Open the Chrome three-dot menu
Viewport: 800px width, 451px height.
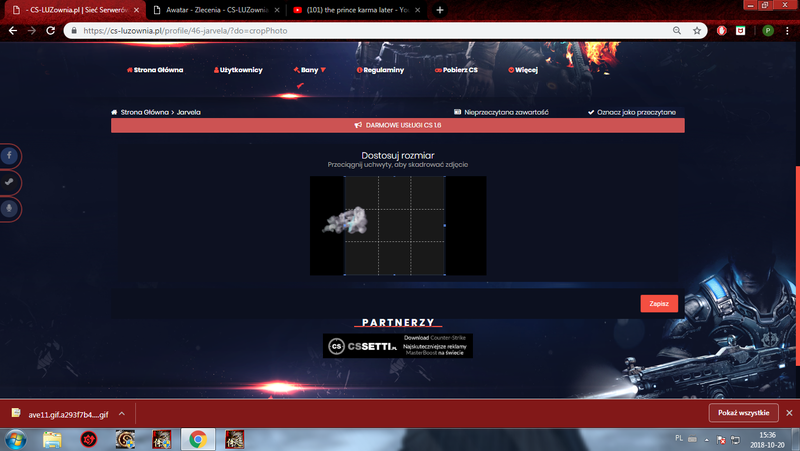point(788,30)
